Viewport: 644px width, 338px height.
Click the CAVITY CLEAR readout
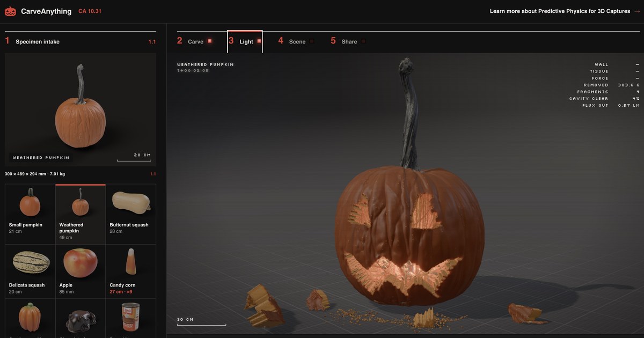coord(605,99)
